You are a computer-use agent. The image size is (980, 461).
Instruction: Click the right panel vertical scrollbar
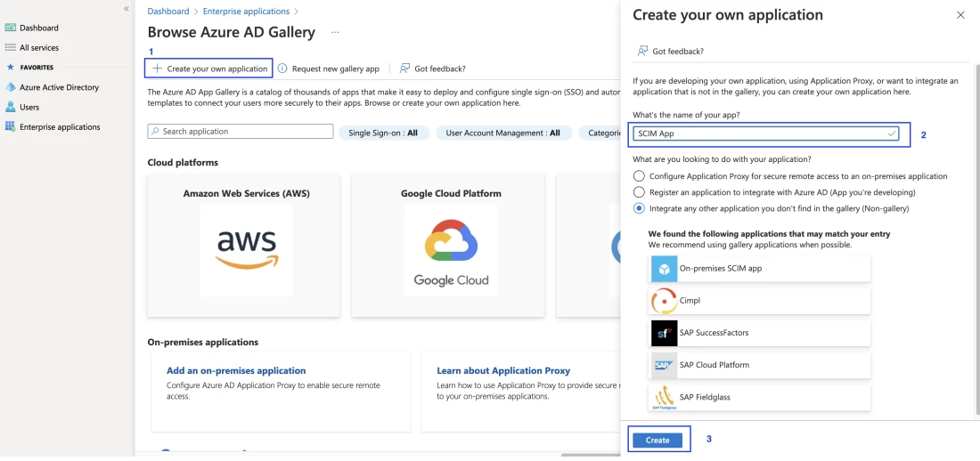976,238
